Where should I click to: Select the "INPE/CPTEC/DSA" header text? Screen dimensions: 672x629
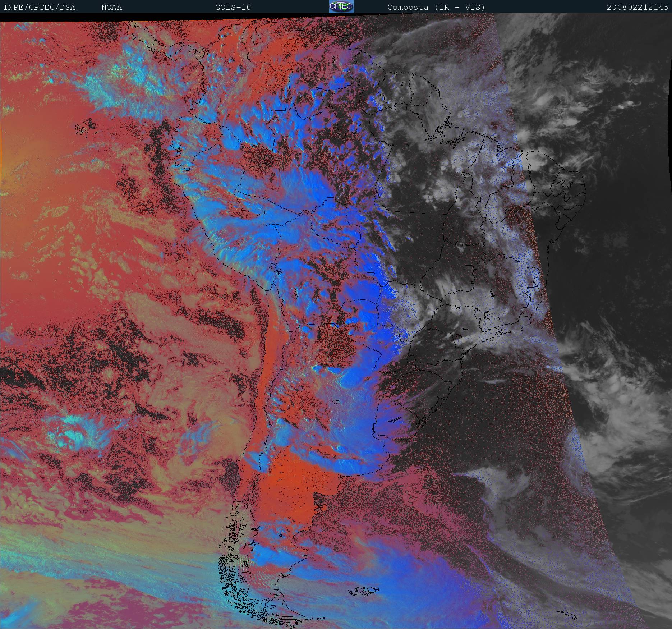point(39,7)
